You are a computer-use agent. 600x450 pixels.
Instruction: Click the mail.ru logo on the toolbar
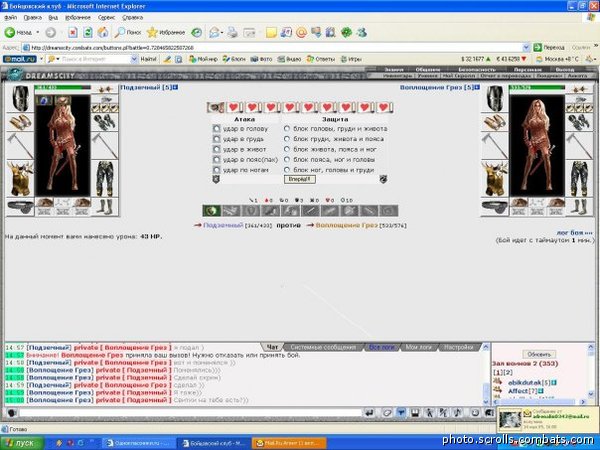click(x=20, y=59)
